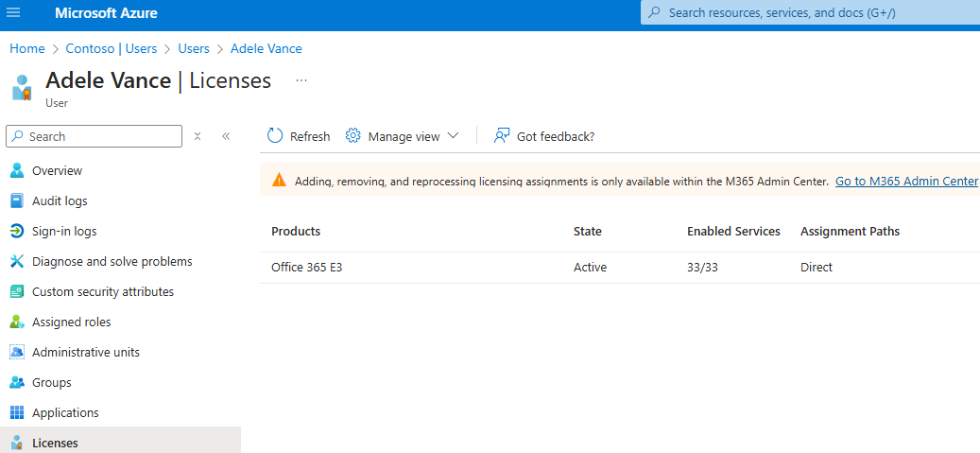Click the user license avatar icon beside the title
Image resolution: width=980 pixels, height=453 pixels.
click(x=21, y=88)
